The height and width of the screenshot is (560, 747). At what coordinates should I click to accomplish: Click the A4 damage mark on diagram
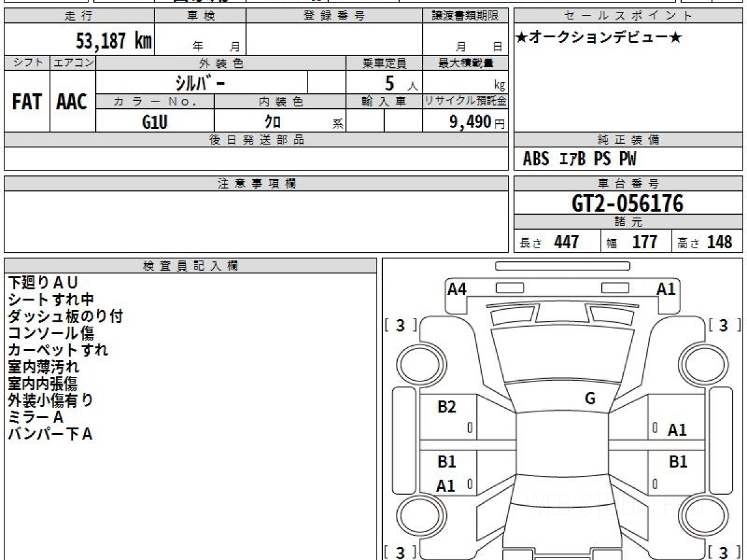tap(457, 289)
